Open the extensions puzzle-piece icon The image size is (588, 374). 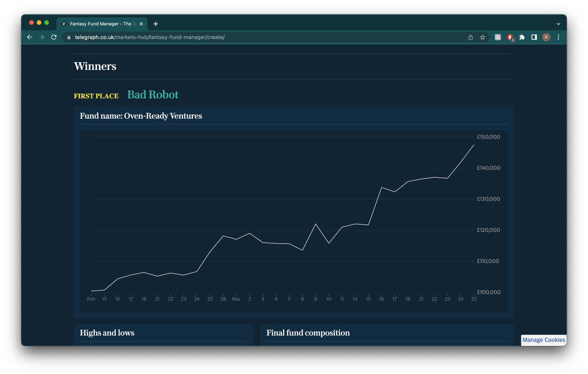tap(522, 37)
